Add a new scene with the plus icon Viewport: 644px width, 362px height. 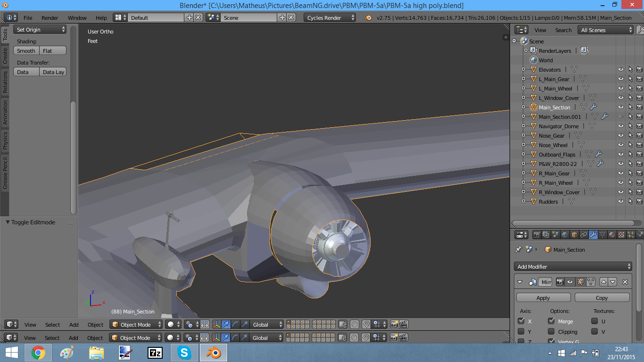tap(282, 17)
